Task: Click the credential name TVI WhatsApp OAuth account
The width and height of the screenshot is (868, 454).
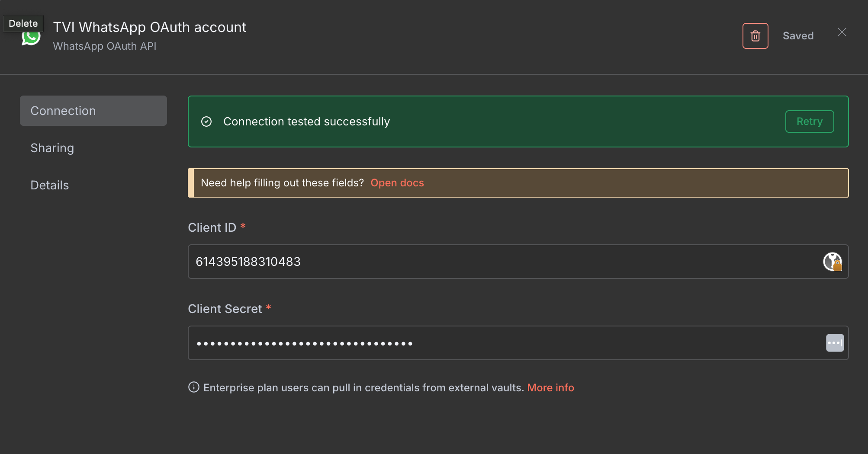Action: pos(149,27)
